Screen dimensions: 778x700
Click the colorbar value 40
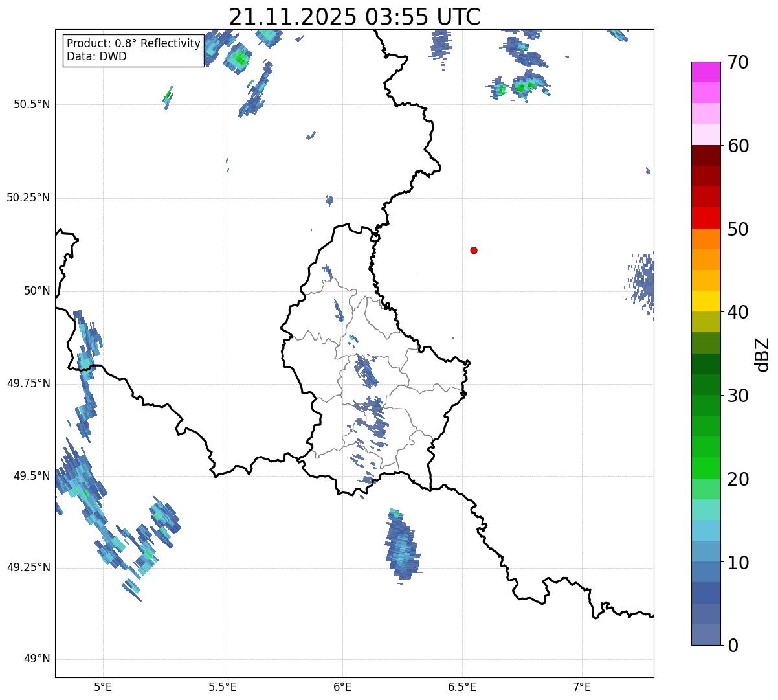(x=739, y=312)
